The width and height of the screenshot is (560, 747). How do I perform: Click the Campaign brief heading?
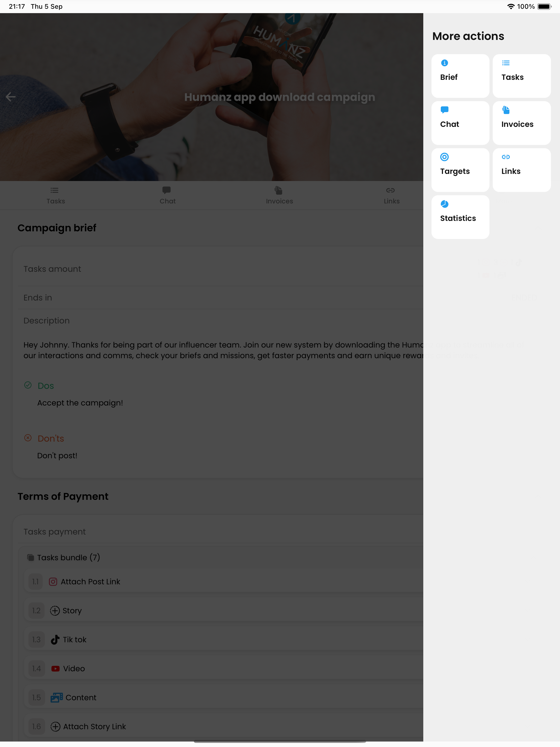tap(57, 228)
